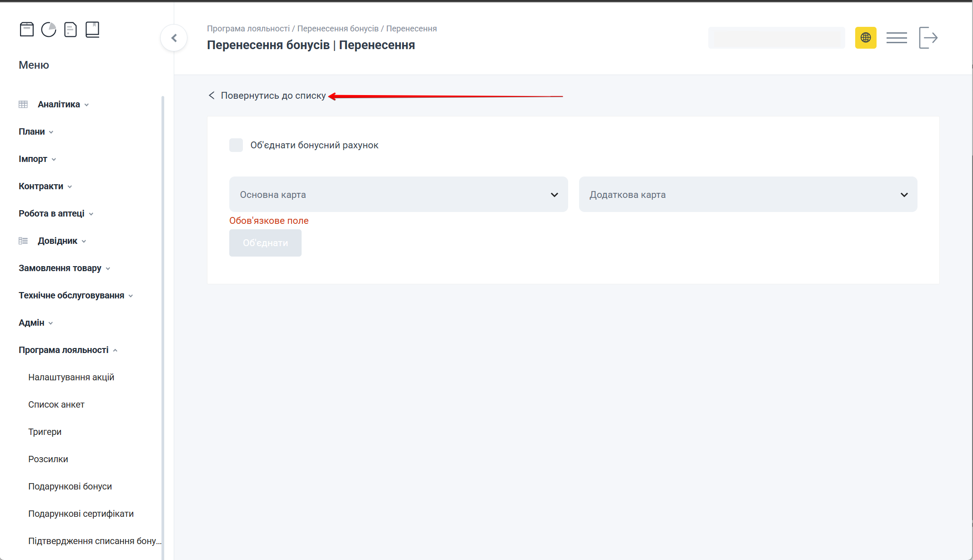
Task: Open the Додаткова карта dropdown
Action: [747, 195]
